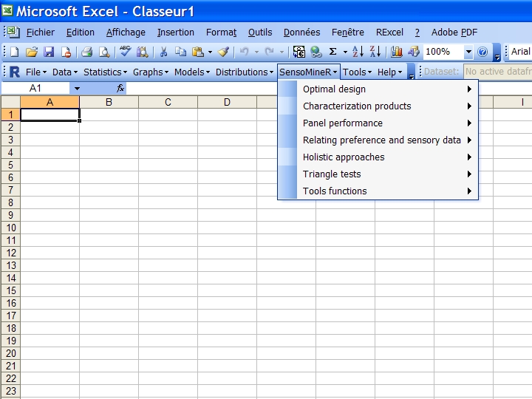This screenshot has width=532, height=399.
Task: Open the Name Box dropdown arrow
Action: [x=77, y=89]
